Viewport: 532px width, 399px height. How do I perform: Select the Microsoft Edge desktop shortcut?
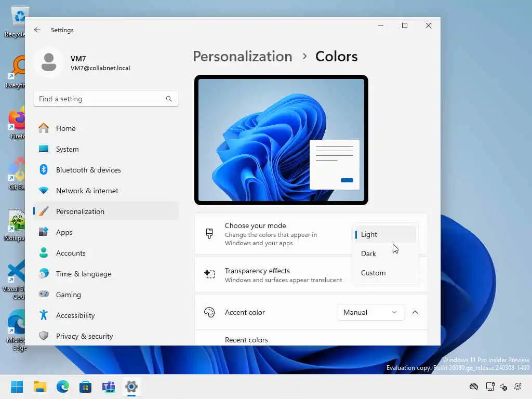15,330
